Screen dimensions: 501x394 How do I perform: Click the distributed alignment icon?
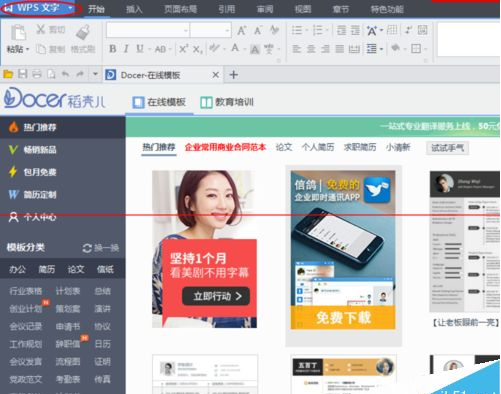(354, 49)
